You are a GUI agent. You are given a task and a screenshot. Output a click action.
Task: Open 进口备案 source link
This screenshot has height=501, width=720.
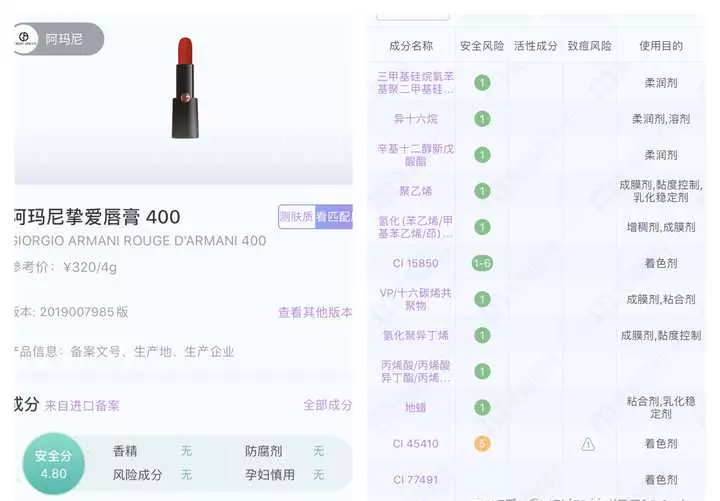94,406
